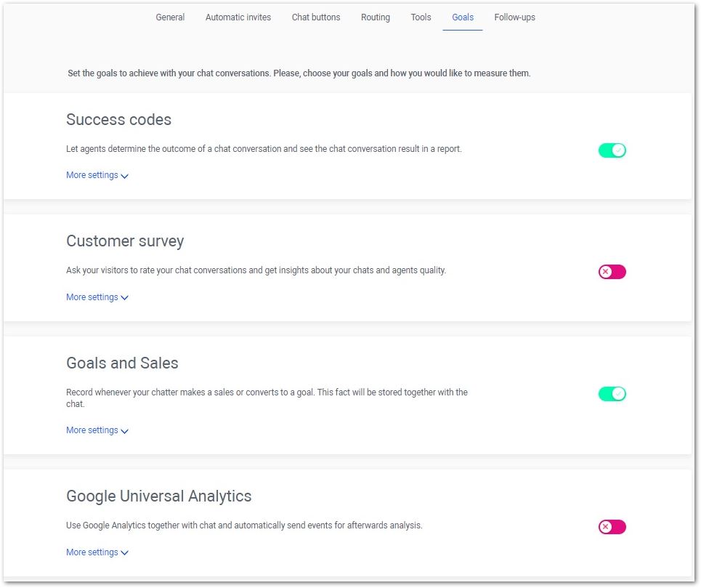Screen dimensions: 701x588
Task: Expand More settings under Success codes
Action: pyautogui.click(x=97, y=175)
